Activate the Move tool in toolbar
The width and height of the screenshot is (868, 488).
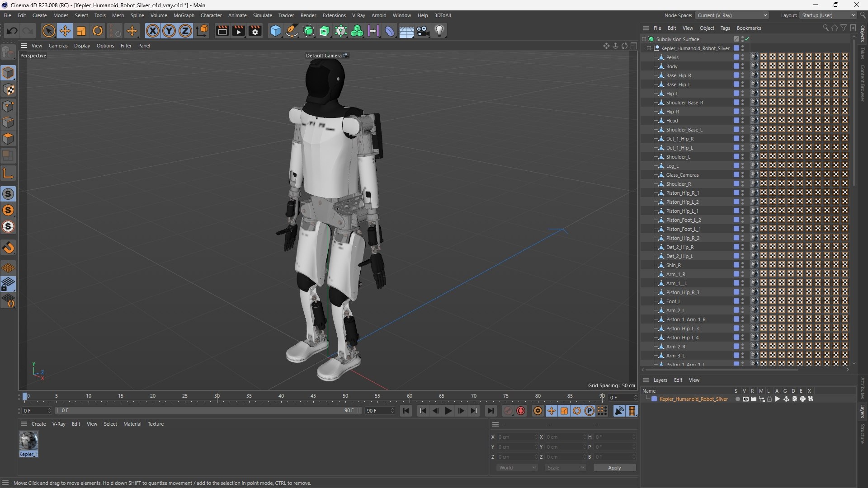pos(65,31)
